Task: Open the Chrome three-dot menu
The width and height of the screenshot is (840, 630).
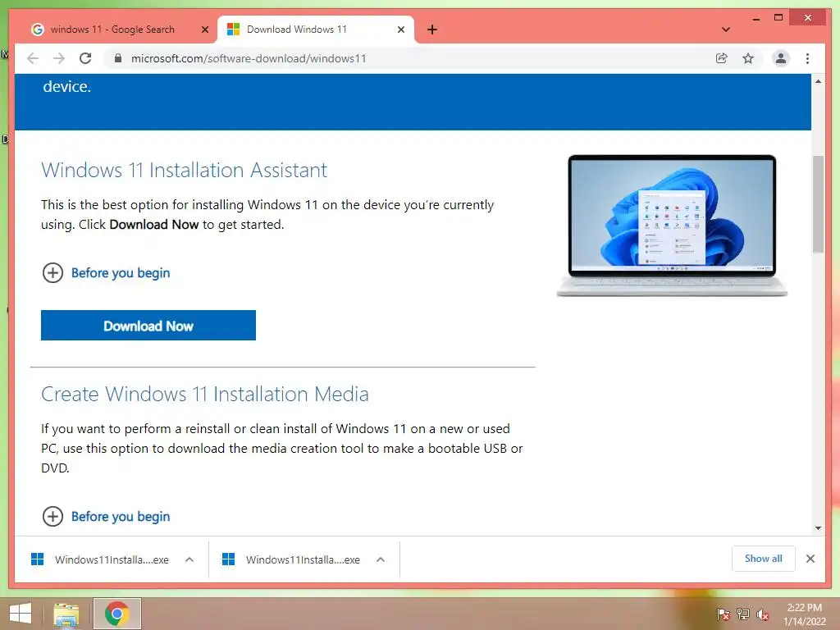Action: [807, 58]
